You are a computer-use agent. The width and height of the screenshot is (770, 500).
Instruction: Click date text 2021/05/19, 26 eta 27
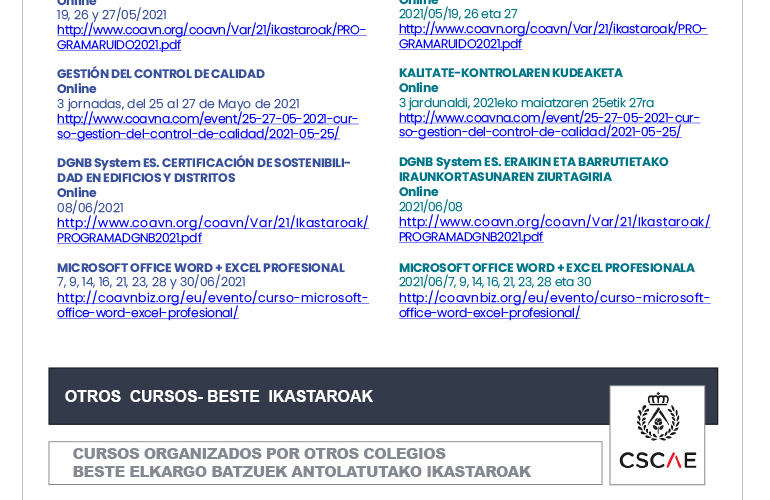coord(458,14)
